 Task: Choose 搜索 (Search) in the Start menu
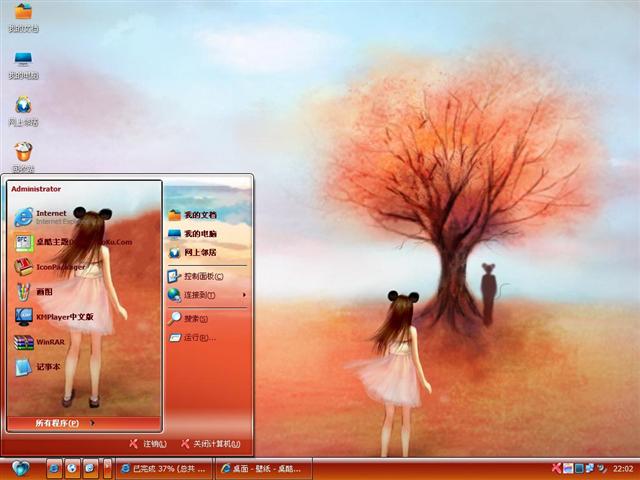coord(193,319)
